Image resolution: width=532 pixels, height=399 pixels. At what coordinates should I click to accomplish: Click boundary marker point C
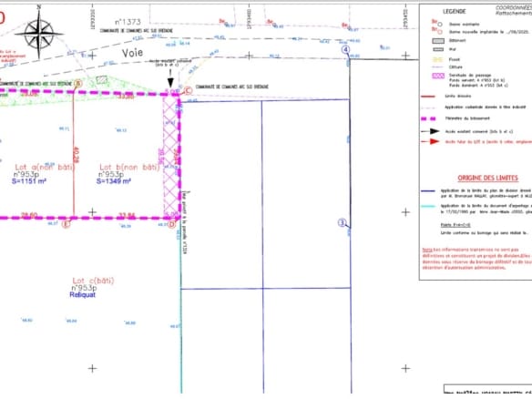click(188, 90)
